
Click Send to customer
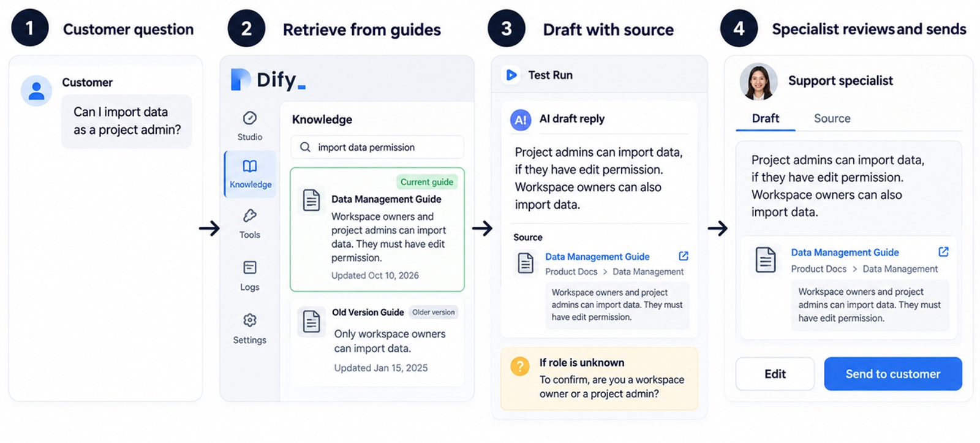point(893,374)
